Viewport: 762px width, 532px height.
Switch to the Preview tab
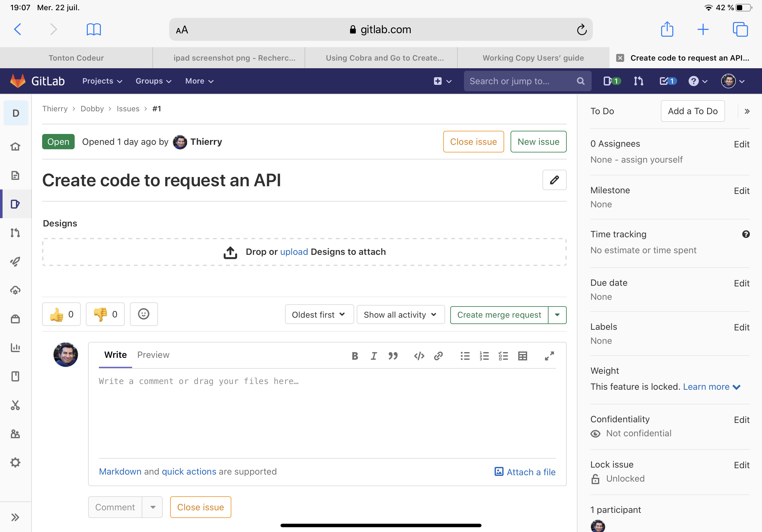coord(153,355)
